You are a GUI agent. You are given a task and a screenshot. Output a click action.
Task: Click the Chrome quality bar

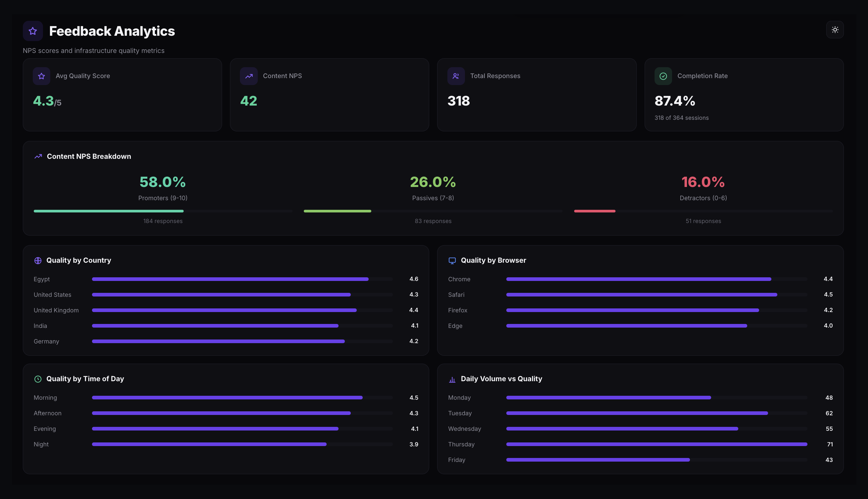[x=657, y=279]
